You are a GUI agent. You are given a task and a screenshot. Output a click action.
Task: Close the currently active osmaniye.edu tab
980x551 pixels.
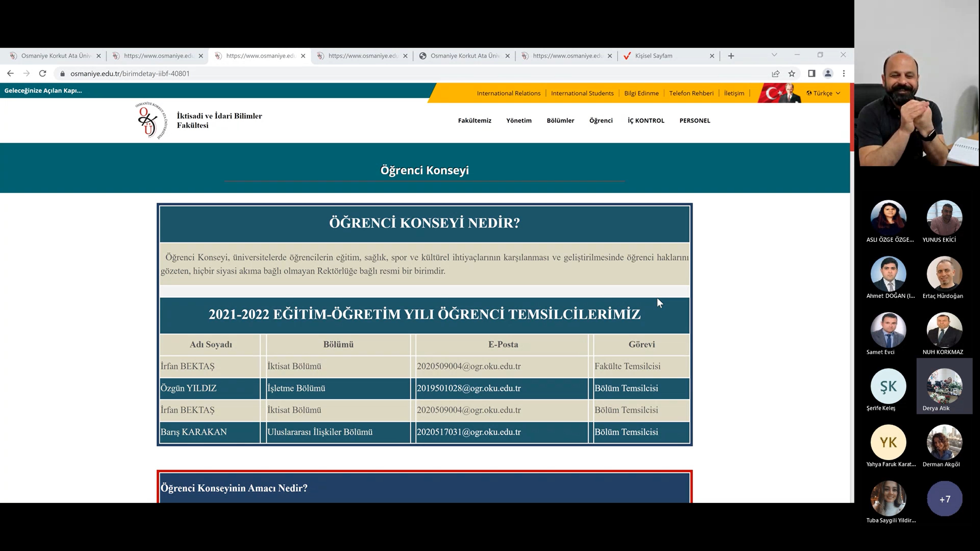click(x=303, y=56)
